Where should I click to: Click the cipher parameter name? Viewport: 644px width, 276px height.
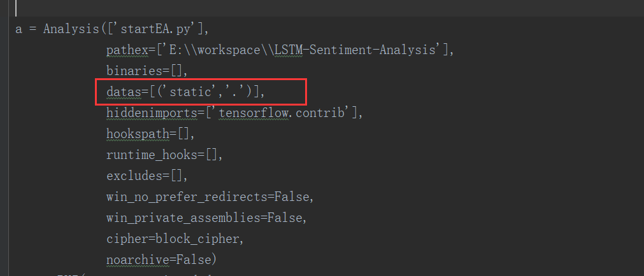click(x=127, y=238)
